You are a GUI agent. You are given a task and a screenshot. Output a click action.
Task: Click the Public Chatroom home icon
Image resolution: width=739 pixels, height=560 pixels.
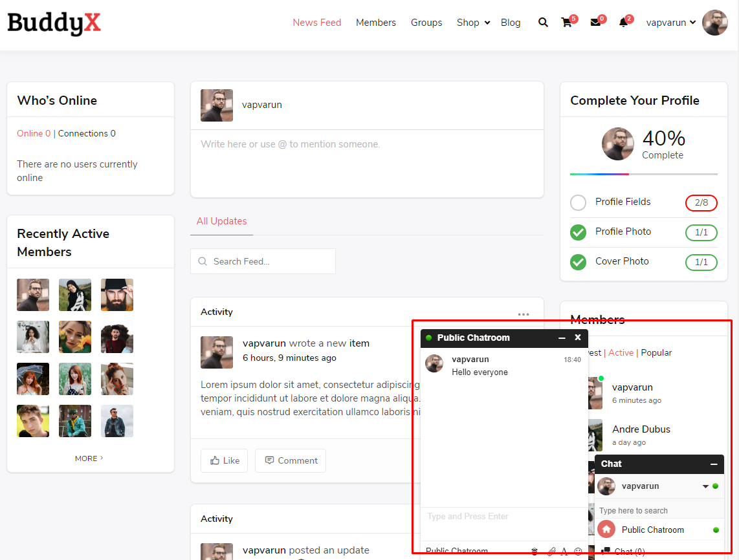coord(606,530)
